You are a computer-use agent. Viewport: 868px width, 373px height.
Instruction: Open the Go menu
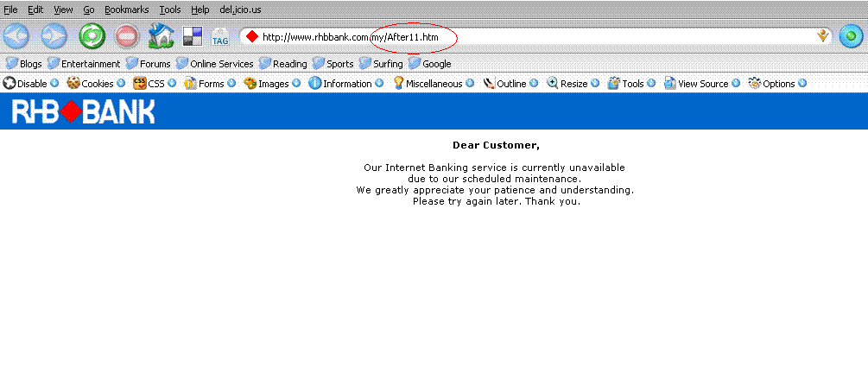point(89,10)
